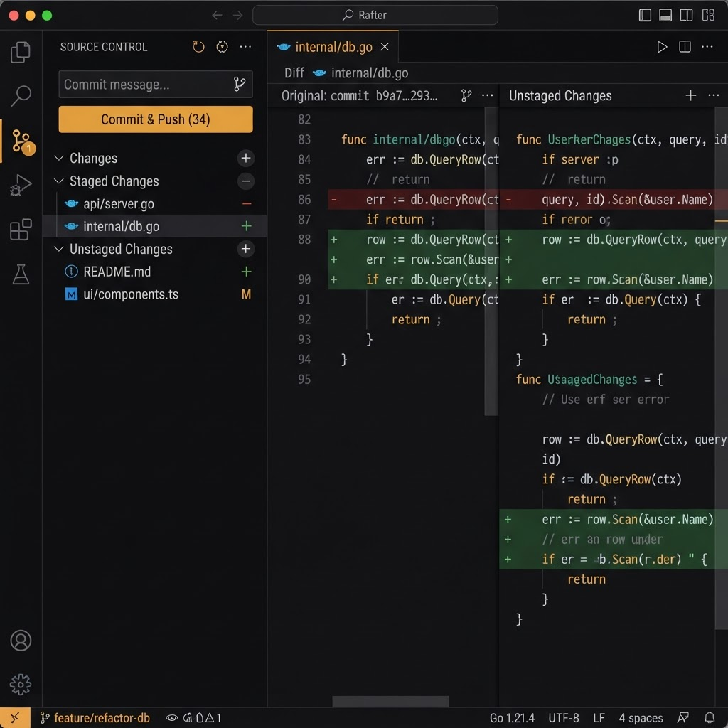The height and width of the screenshot is (728, 728).
Task: Open Source Control view in activity bar
Action: pos(21,141)
